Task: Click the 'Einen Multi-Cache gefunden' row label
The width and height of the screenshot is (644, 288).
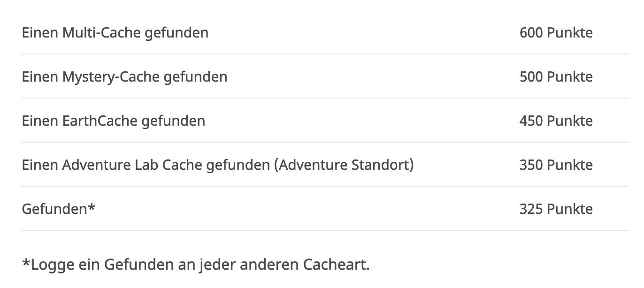Action: (x=115, y=33)
